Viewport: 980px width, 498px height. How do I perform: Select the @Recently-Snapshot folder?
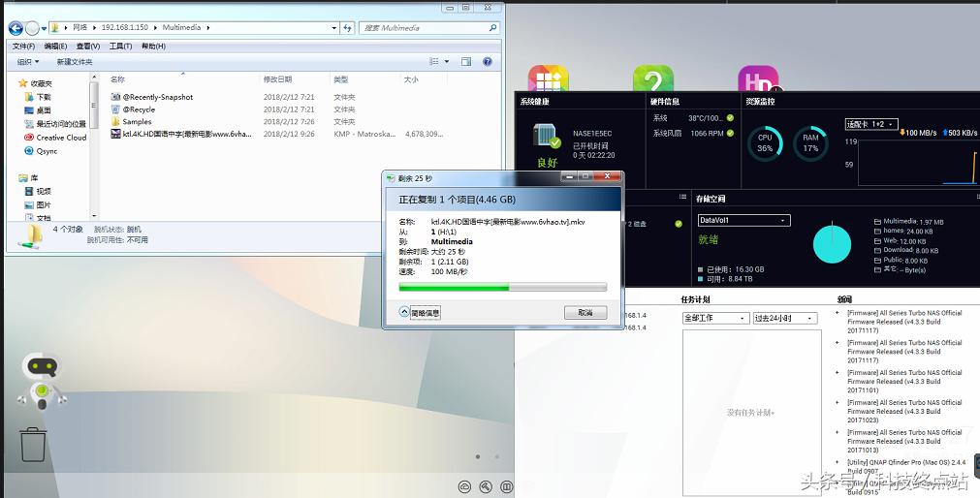(152, 97)
